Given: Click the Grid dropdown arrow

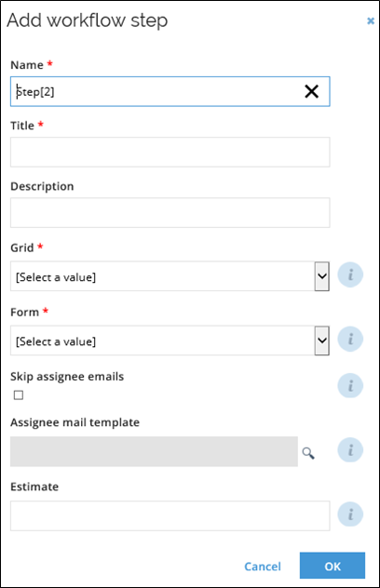Looking at the screenshot, I should [322, 276].
